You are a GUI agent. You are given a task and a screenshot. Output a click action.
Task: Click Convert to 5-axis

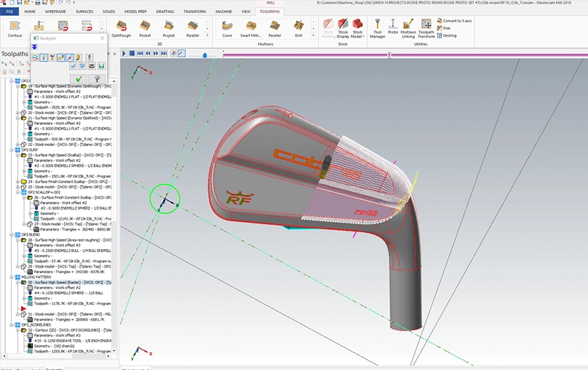click(454, 20)
